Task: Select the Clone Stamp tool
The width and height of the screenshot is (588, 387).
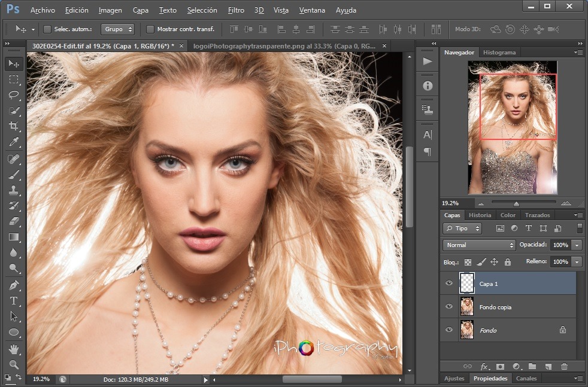Action: [14, 190]
